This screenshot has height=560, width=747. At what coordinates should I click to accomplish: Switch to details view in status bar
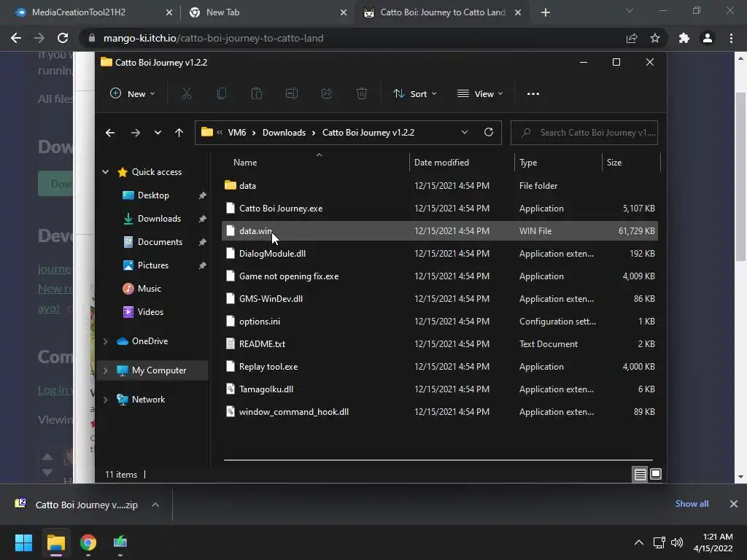click(640, 474)
